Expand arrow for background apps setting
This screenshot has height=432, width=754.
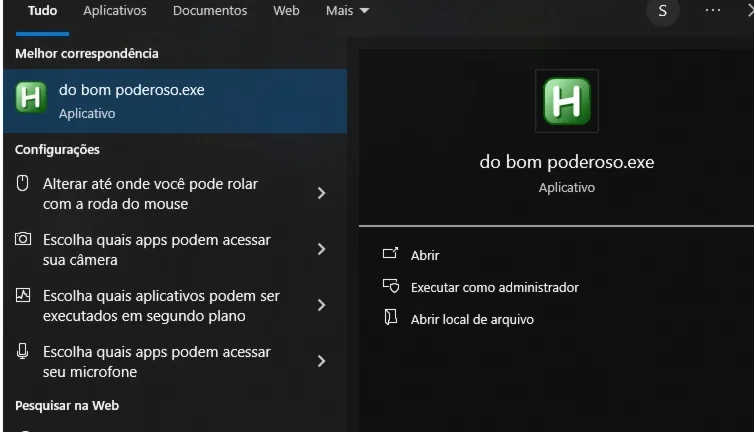pos(322,305)
